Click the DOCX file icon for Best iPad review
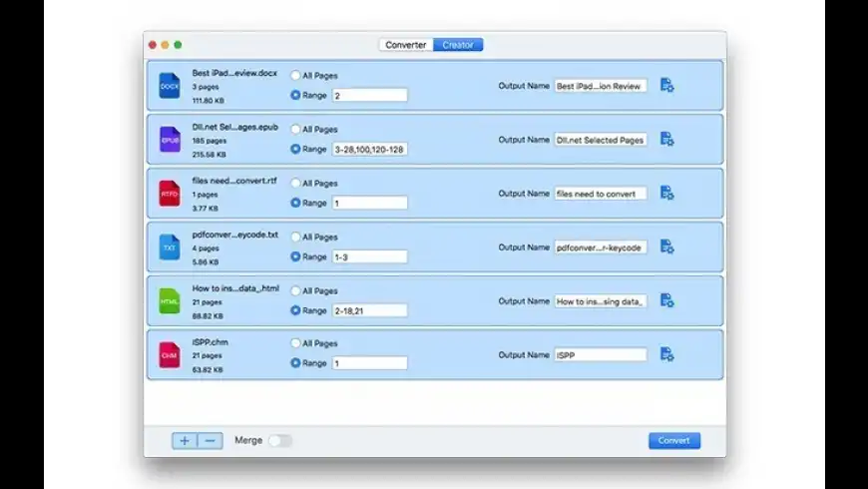The width and height of the screenshot is (868, 489). tap(170, 86)
